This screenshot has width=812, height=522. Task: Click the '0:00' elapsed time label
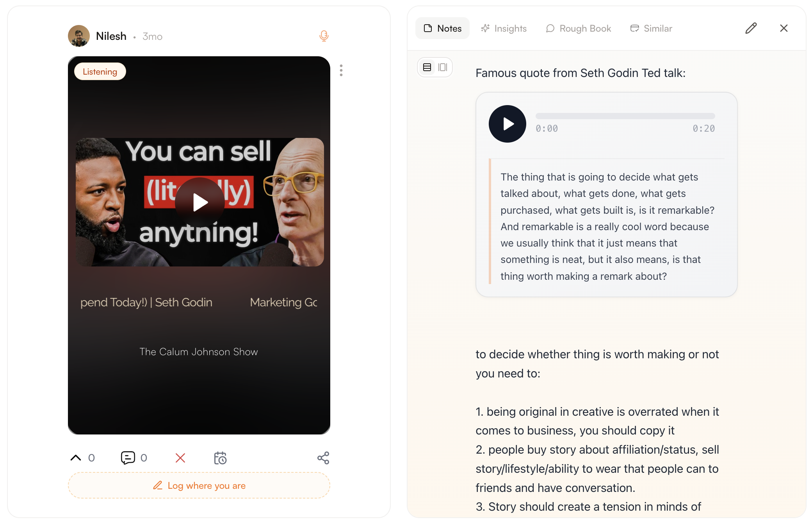click(547, 129)
